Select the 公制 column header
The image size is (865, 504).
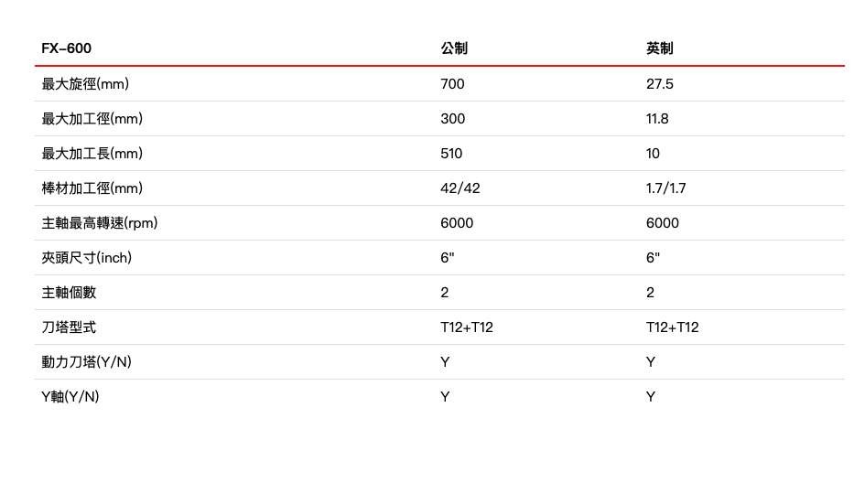(454, 48)
